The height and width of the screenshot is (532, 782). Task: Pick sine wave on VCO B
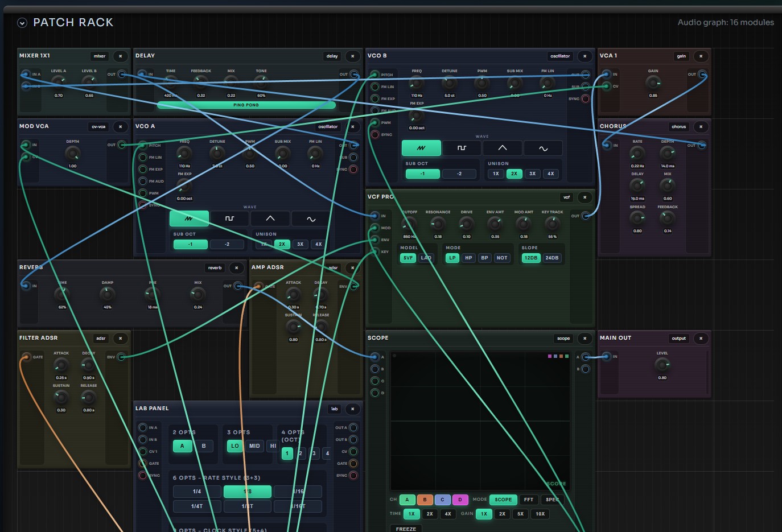point(543,148)
